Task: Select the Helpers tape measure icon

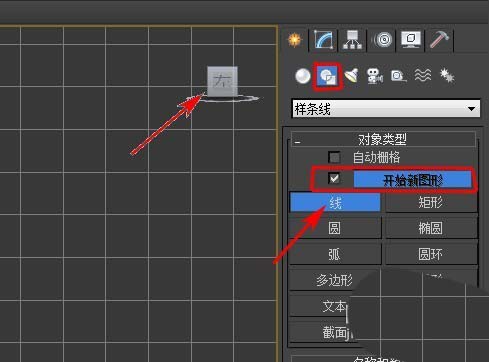Action: tap(398, 76)
